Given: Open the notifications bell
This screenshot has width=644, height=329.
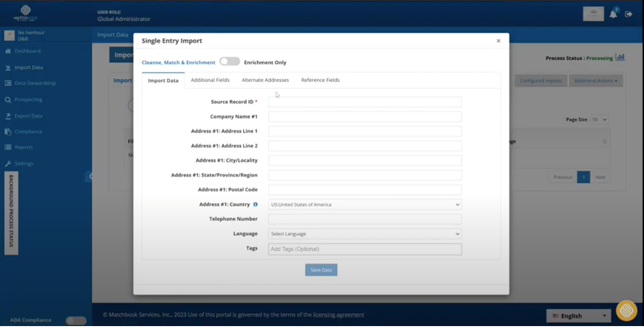Looking at the screenshot, I should [613, 15].
